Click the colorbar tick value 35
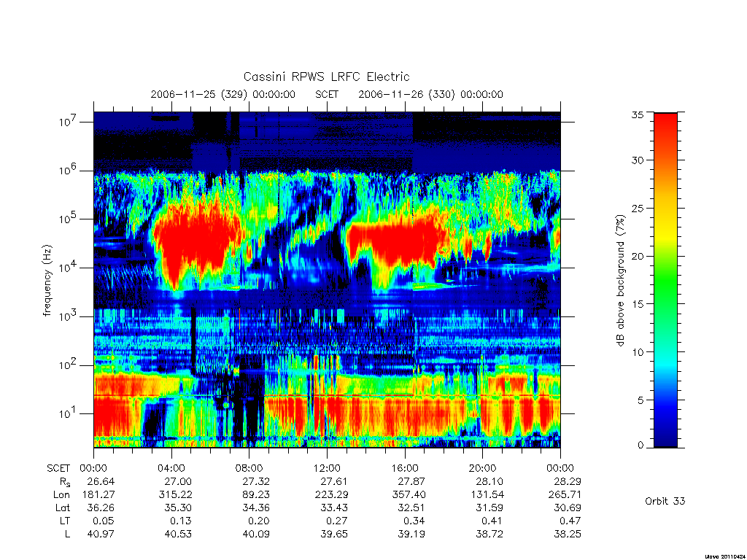This screenshot has height=560, width=747. point(638,114)
